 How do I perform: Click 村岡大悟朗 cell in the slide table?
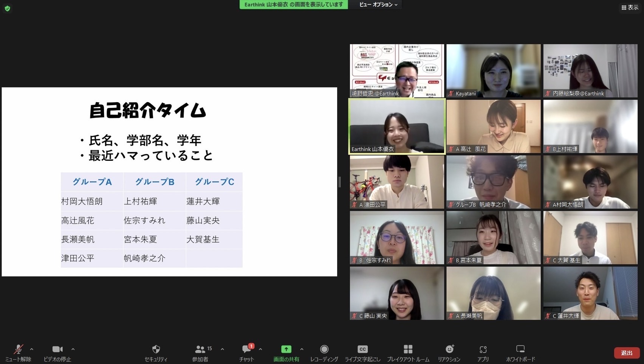(92, 201)
